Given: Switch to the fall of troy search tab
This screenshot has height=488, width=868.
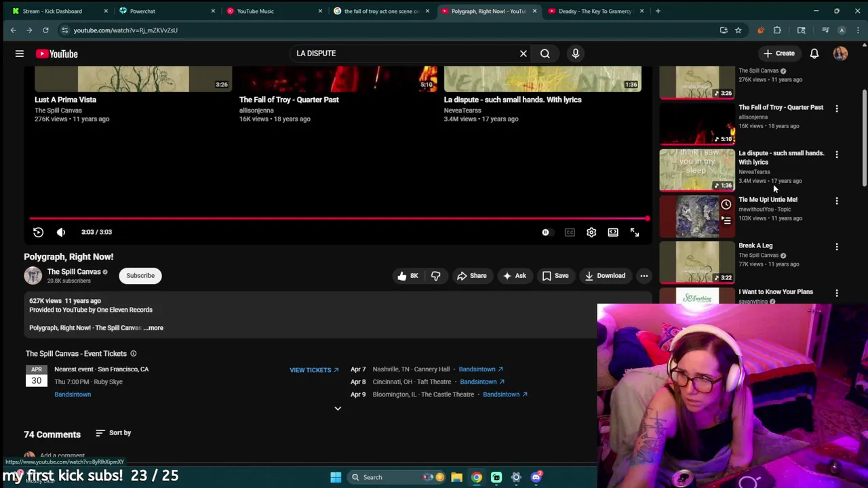Looking at the screenshot, I should (x=382, y=11).
